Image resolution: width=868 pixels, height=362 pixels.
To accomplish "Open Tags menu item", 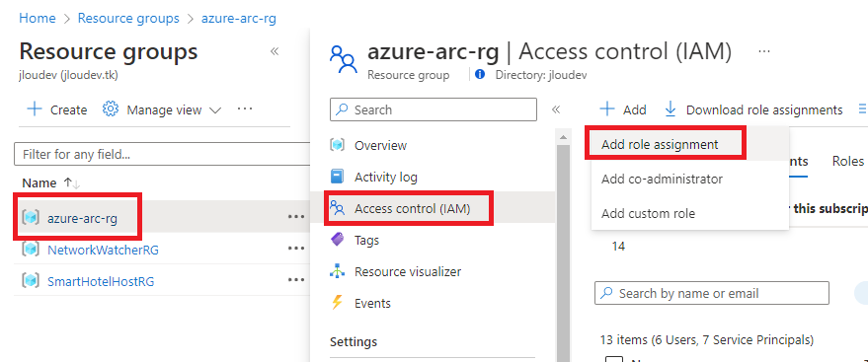I will [x=366, y=241].
